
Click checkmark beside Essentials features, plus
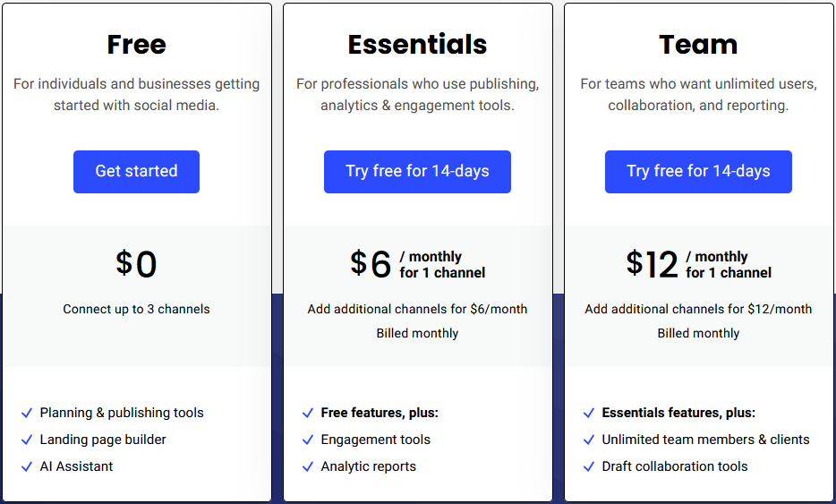point(589,414)
